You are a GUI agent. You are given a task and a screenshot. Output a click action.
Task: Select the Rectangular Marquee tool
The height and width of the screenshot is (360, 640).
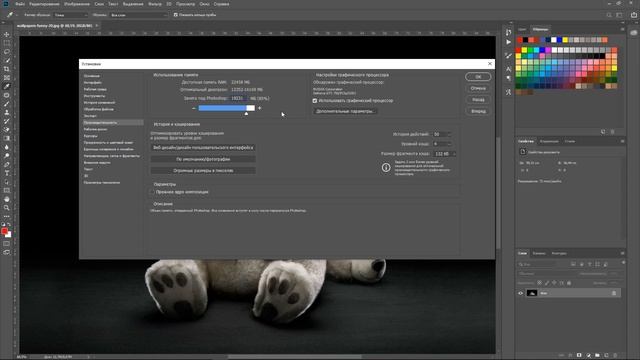pos(7,43)
